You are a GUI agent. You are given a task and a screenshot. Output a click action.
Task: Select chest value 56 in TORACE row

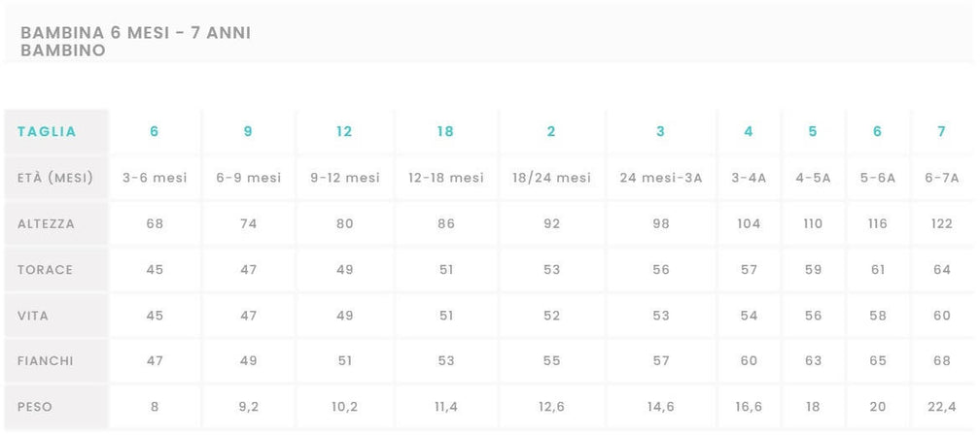661,270
